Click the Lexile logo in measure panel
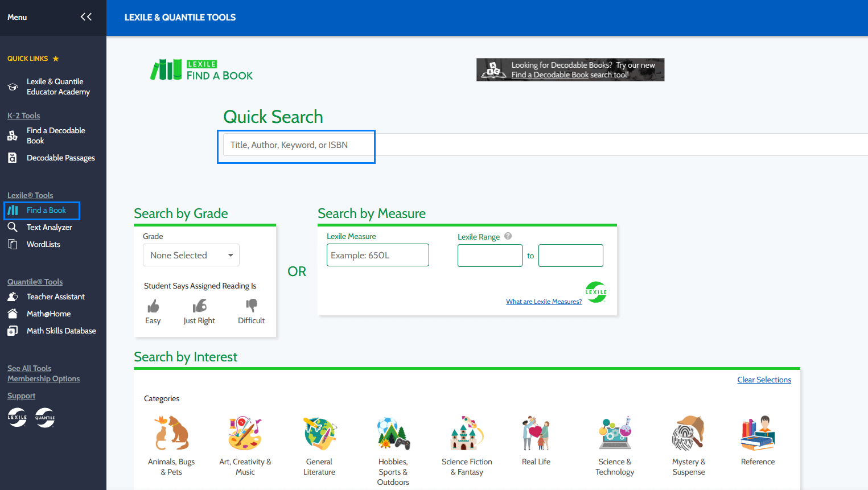This screenshot has width=868, height=490. click(596, 292)
